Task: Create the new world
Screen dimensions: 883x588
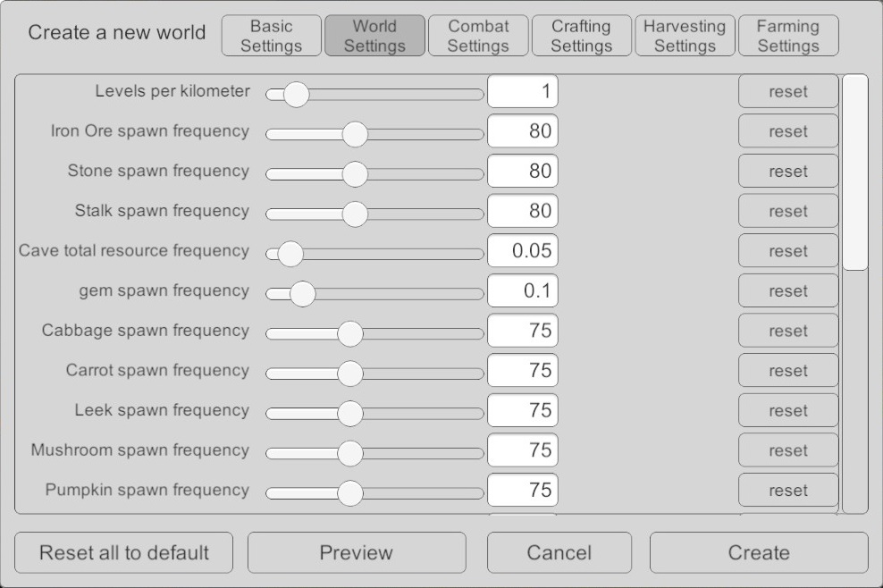Action: [758, 553]
